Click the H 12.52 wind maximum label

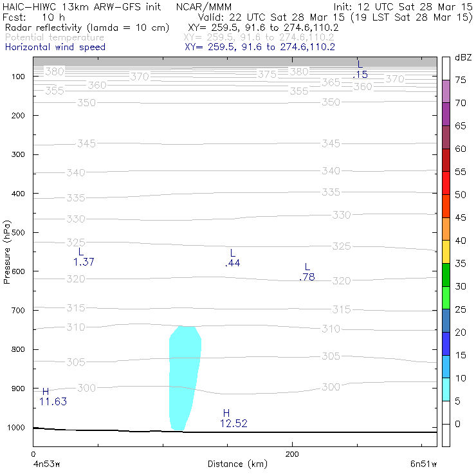click(233, 418)
